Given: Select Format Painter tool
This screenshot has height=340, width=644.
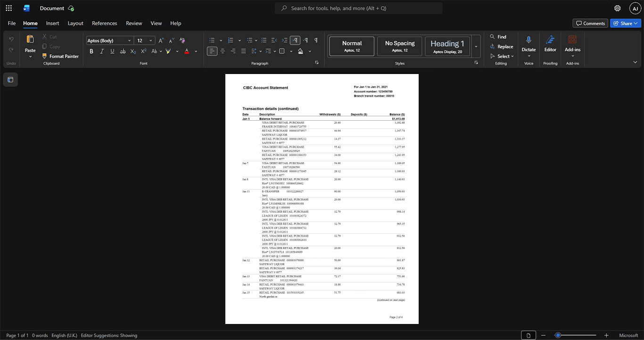Looking at the screenshot, I should point(60,56).
